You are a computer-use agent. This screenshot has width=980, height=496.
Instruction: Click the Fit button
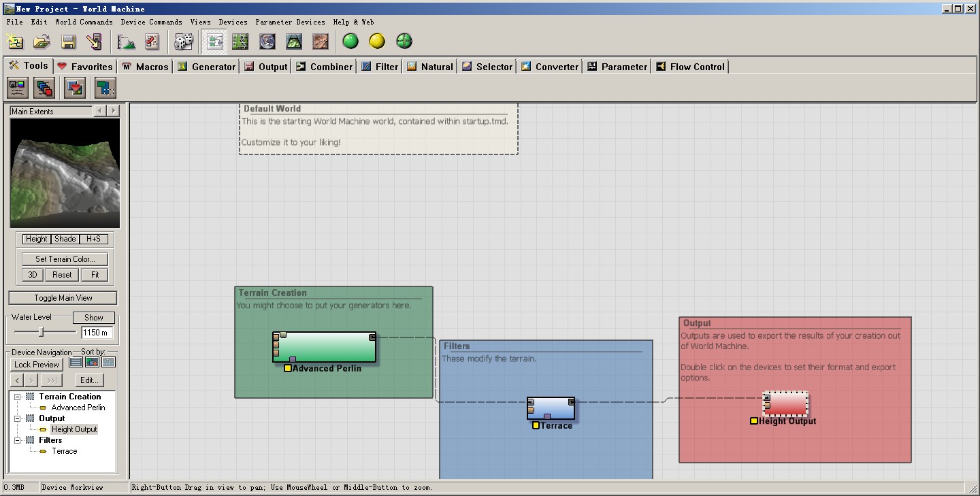coord(95,275)
